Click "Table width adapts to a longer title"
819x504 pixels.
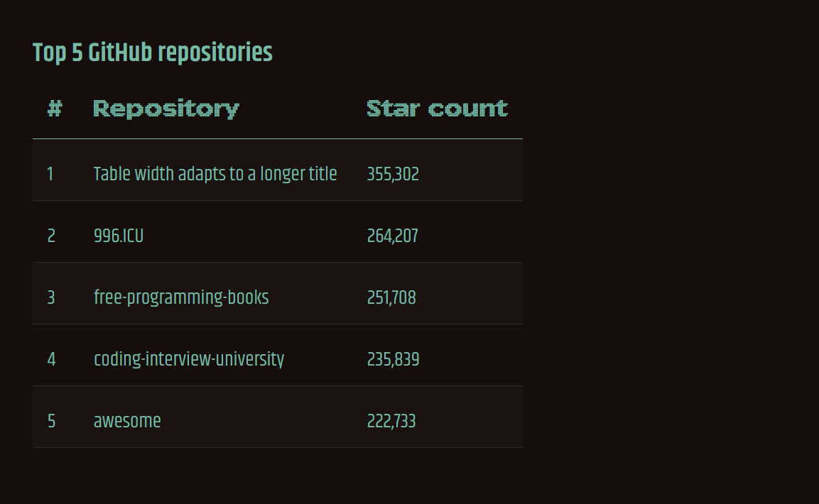tap(215, 174)
